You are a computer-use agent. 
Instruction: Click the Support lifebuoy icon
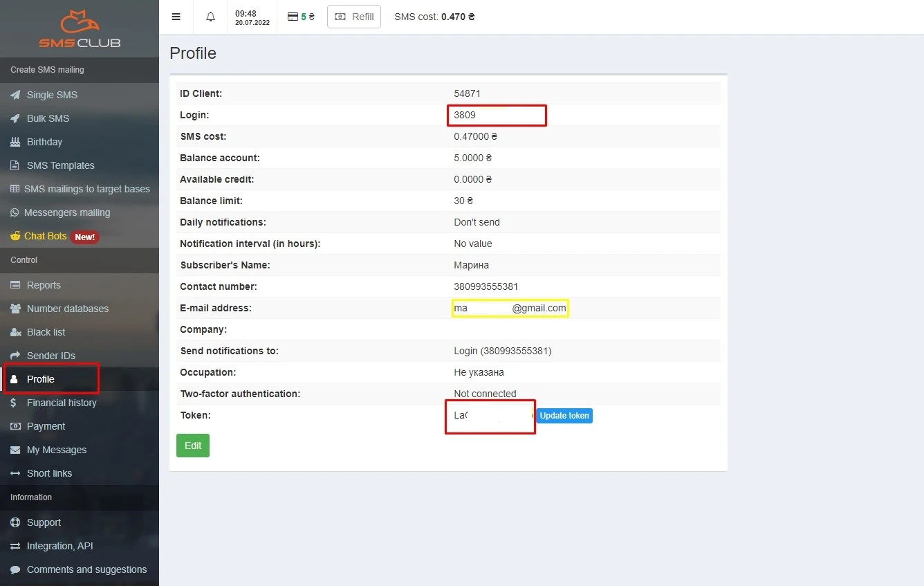tap(15, 522)
